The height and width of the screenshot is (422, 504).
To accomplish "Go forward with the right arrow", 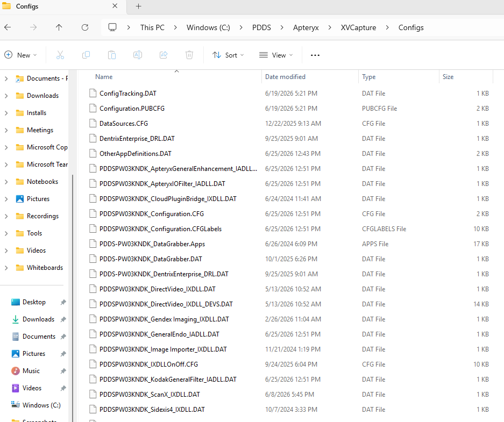I will tap(33, 27).
